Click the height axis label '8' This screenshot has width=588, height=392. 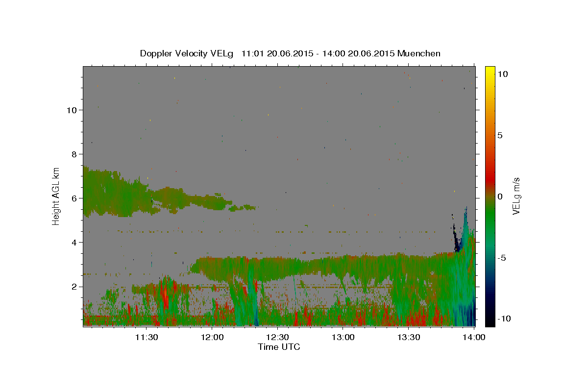click(74, 154)
